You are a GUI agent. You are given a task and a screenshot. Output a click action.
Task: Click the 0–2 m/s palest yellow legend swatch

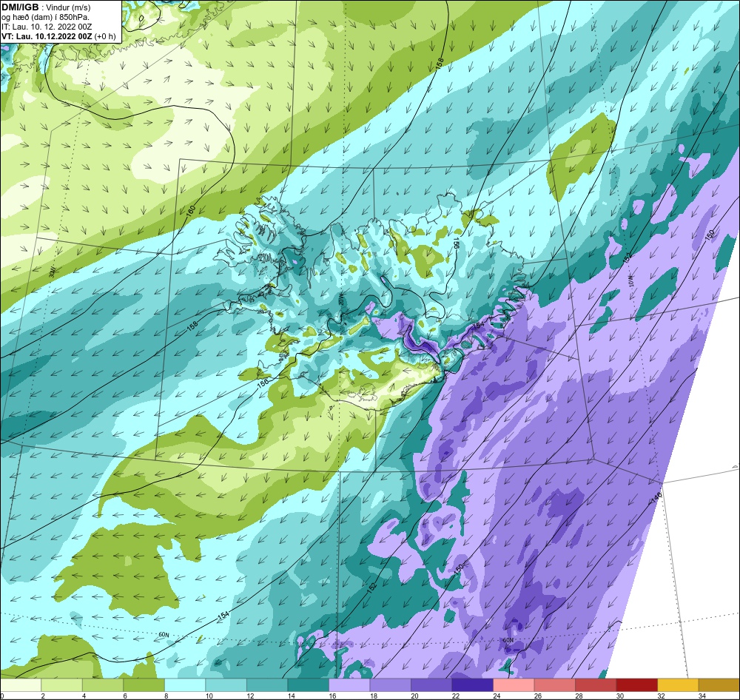pyautogui.click(x=21, y=685)
